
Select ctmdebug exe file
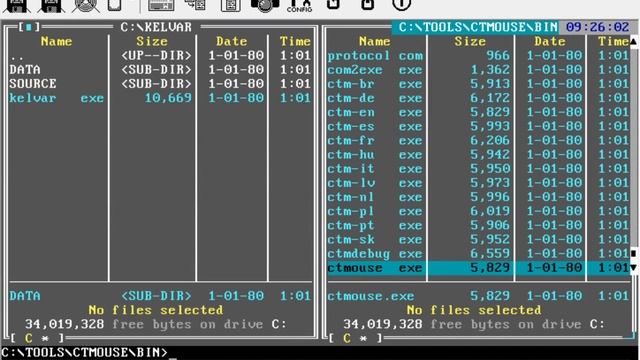[478, 253]
